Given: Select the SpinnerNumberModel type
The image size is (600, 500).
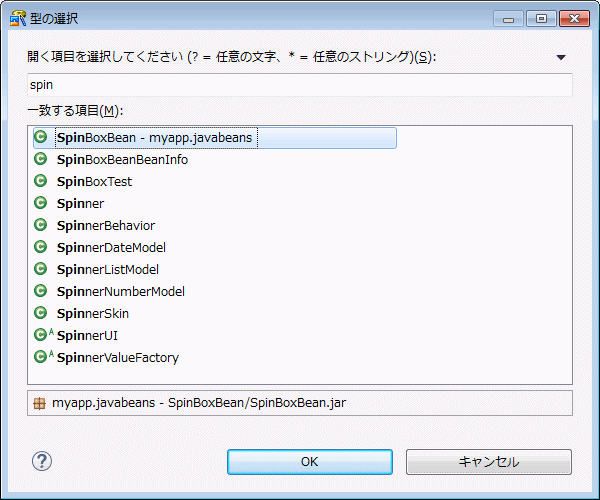Looking at the screenshot, I should click(x=121, y=292).
